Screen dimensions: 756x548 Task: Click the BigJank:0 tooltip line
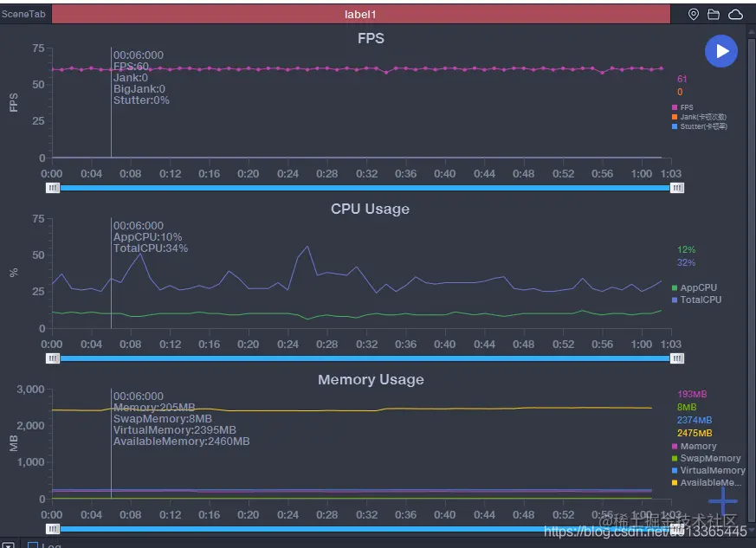(139, 89)
